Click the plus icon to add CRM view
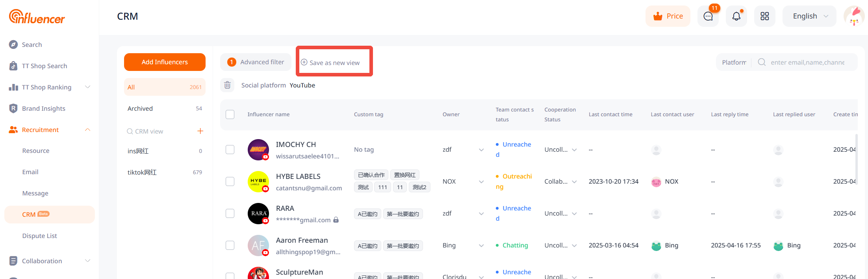Screen dimensions: 868x279 200,131
